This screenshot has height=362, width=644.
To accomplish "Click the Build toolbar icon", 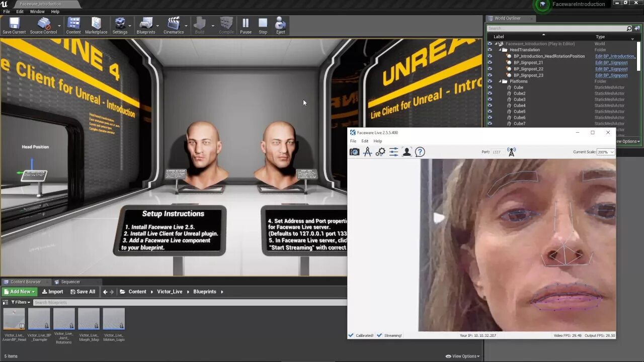I will (x=200, y=26).
